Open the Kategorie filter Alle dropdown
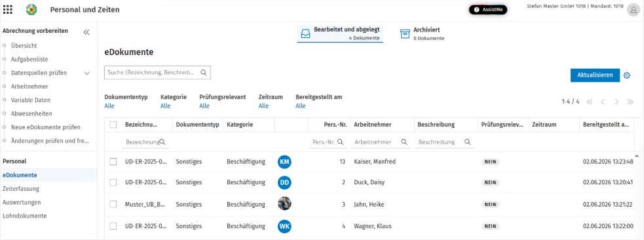Viewport: 644px width, 240px height. (x=165, y=106)
